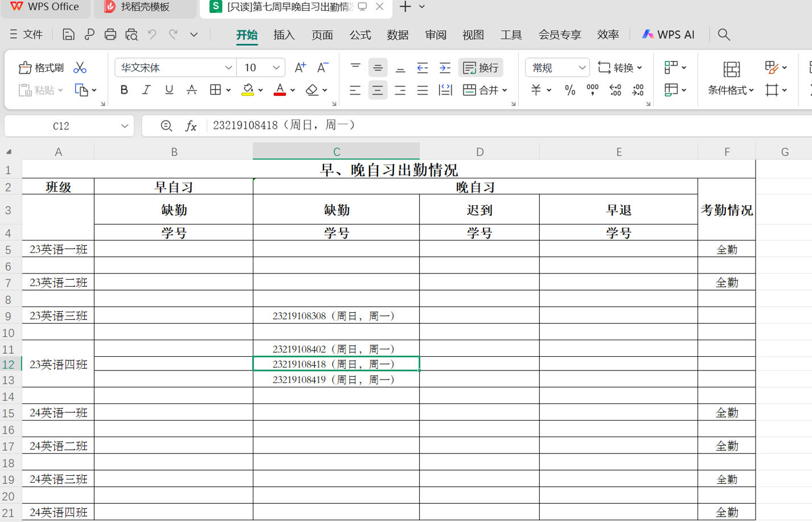This screenshot has height=522, width=812.
Task: Click the save file icon
Action: click(68, 35)
